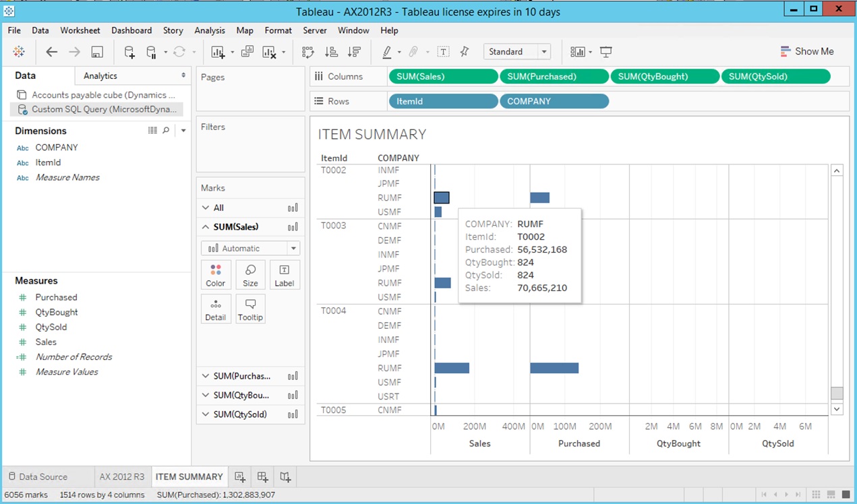Click the SUM(QtyBought) pill on Columns
The image size is (857, 504).
pyautogui.click(x=665, y=77)
